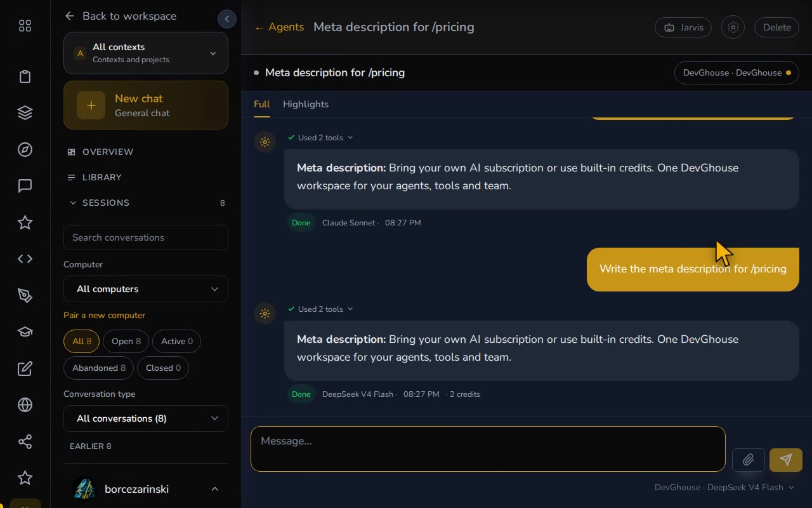Expand Used 2 tools under Claude Sonnet reply
812x508 pixels.
tap(320, 138)
